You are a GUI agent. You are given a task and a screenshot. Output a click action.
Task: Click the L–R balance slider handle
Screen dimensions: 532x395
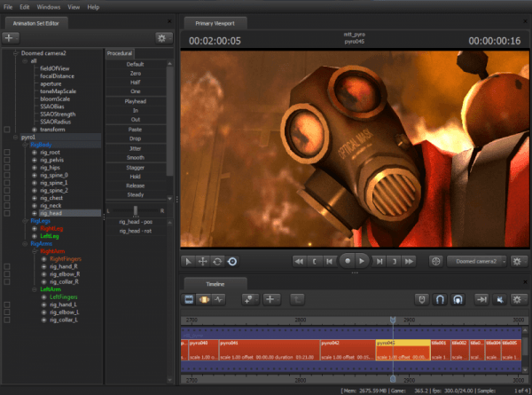tap(136, 209)
